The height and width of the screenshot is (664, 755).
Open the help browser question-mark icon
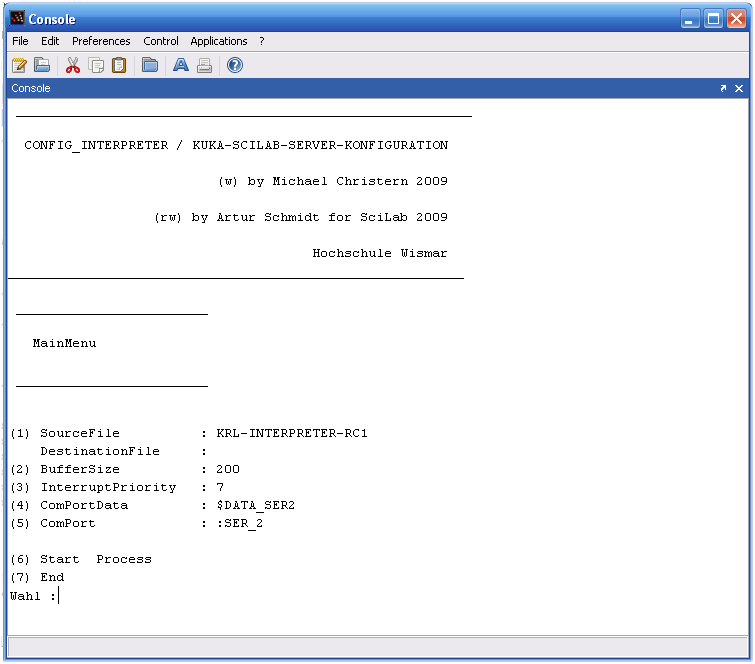[x=235, y=66]
